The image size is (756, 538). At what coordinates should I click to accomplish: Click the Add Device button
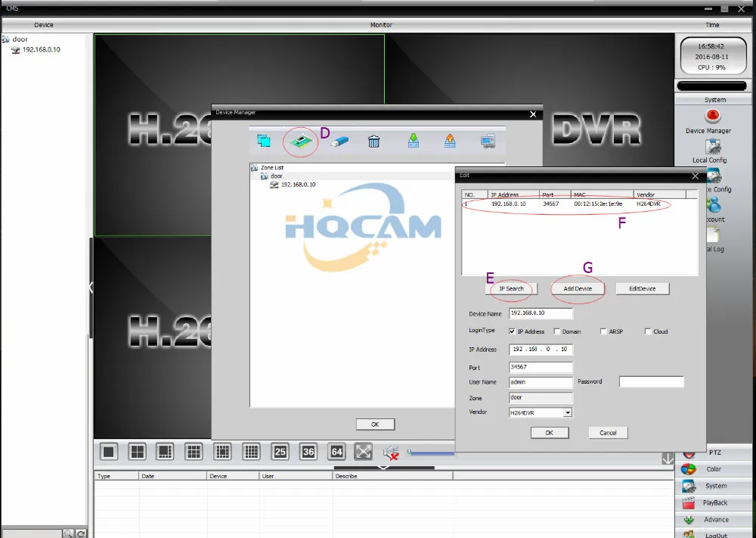click(578, 288)
